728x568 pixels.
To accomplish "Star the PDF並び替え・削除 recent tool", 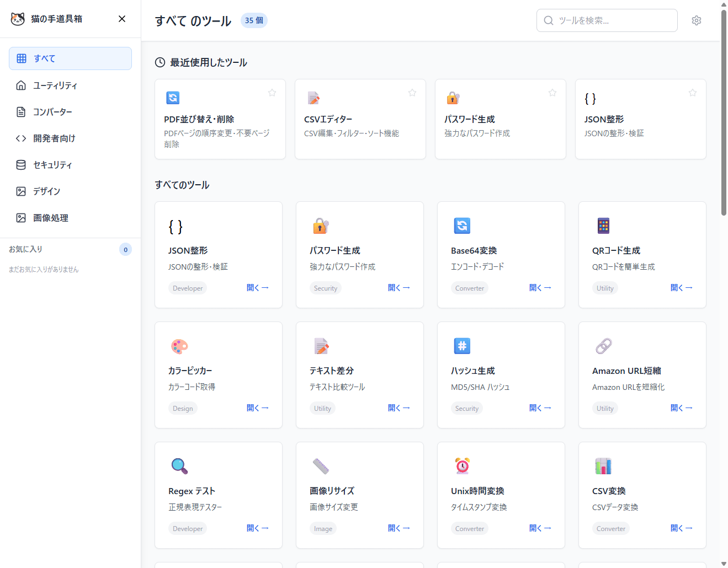I will tap(272, 93).
